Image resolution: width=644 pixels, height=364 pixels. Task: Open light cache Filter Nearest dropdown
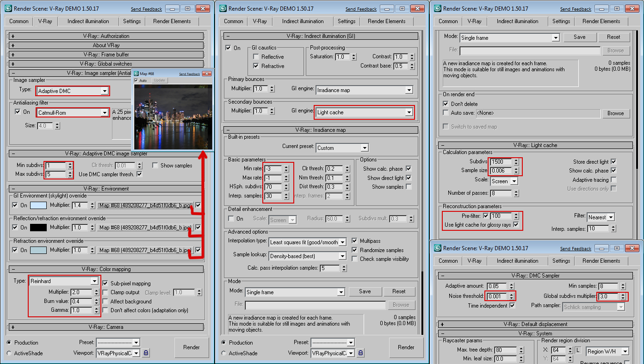pyautogui.click(x=611, y=217)
